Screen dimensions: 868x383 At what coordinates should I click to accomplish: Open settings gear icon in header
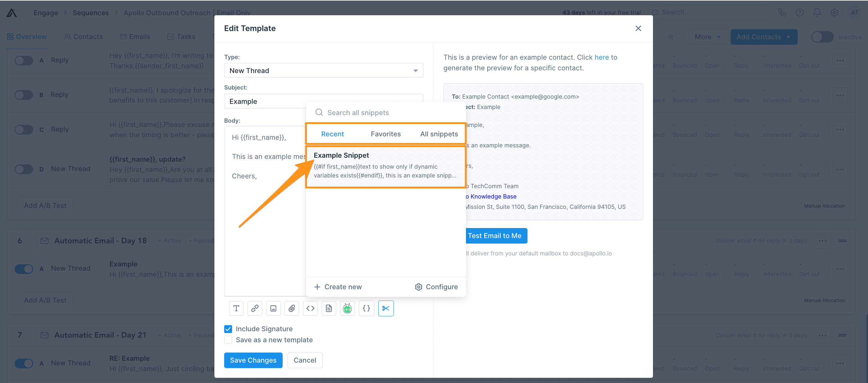pos(834,12)
